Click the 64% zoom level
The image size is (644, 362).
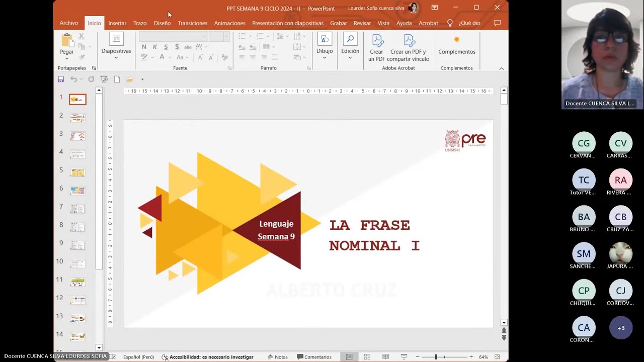click(x=484, y=357)
